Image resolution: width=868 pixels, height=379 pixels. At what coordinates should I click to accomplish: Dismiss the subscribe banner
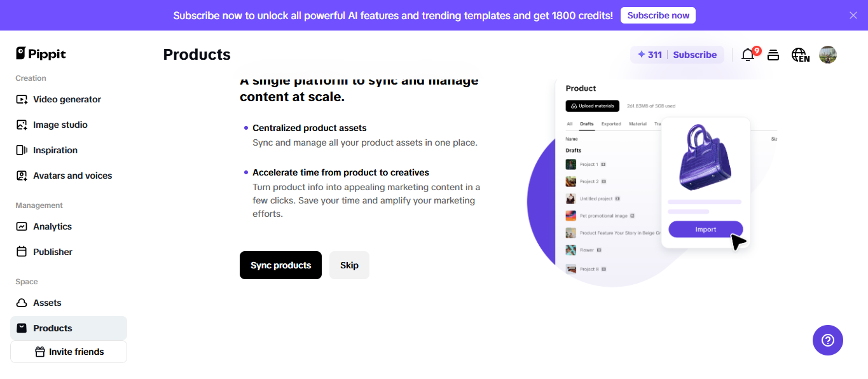(x=853, y=15)
